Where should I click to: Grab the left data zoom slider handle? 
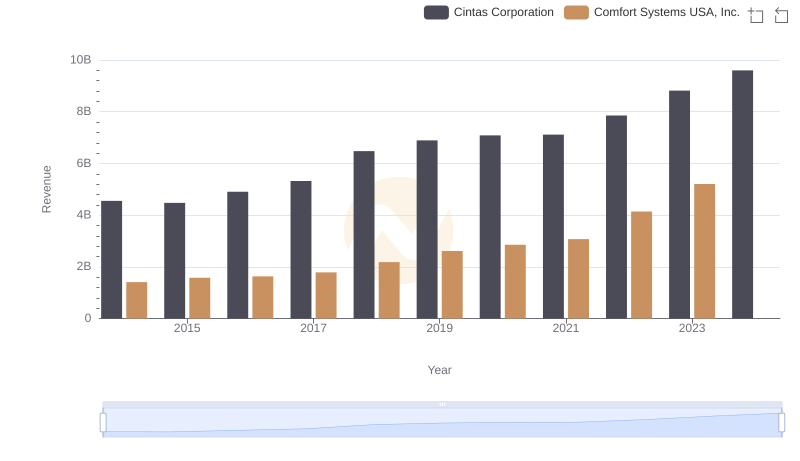[103, 423]
